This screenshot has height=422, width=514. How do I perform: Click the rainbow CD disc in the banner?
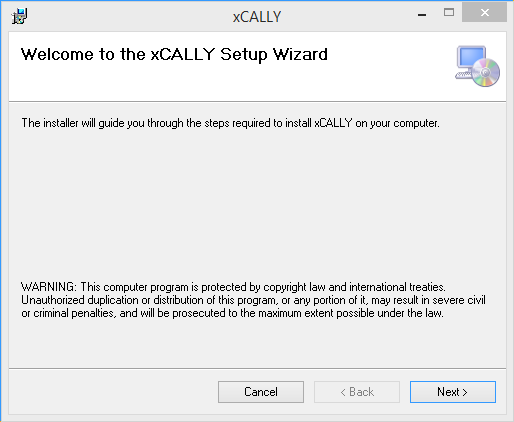(486, 72)
